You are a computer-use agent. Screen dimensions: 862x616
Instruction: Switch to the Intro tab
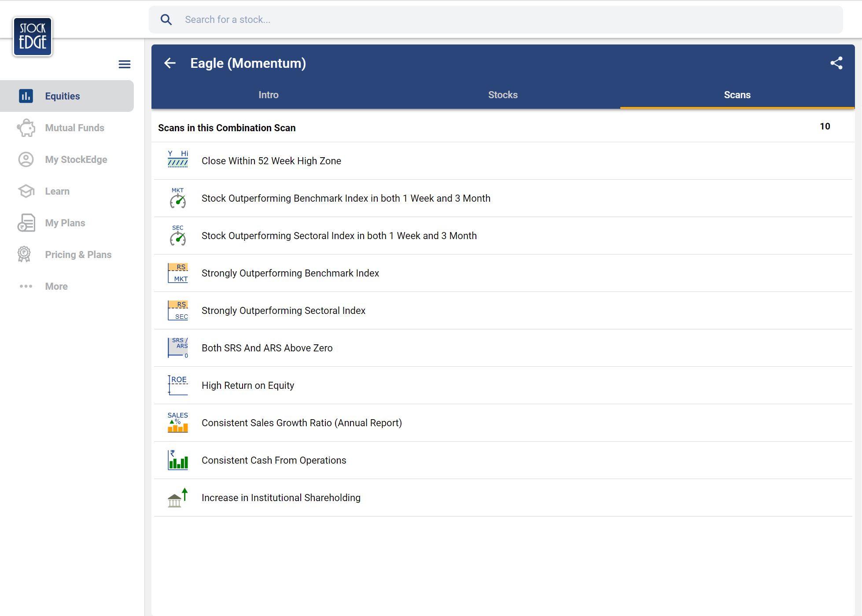point(268,95)
